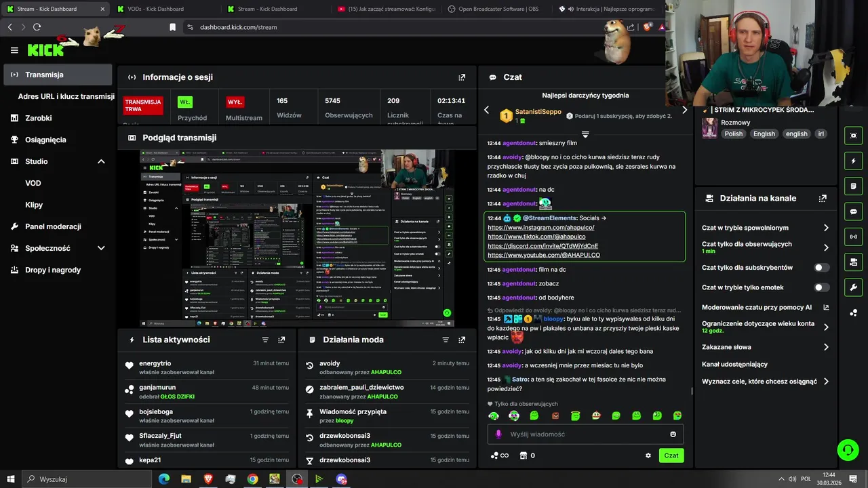Click the jump to latest arrow in chat
868x488 pixels.
coord(585,134)
